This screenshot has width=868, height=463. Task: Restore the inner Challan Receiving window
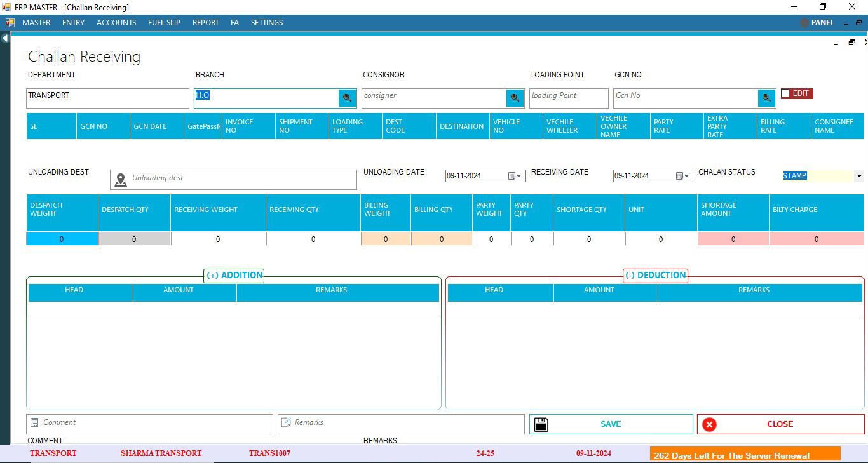pos(851,43)
